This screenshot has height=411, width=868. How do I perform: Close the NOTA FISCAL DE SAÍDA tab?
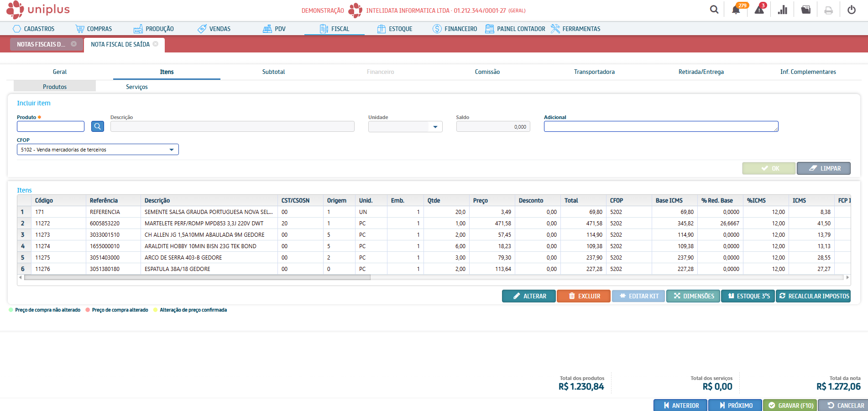(x=156, y=44)
